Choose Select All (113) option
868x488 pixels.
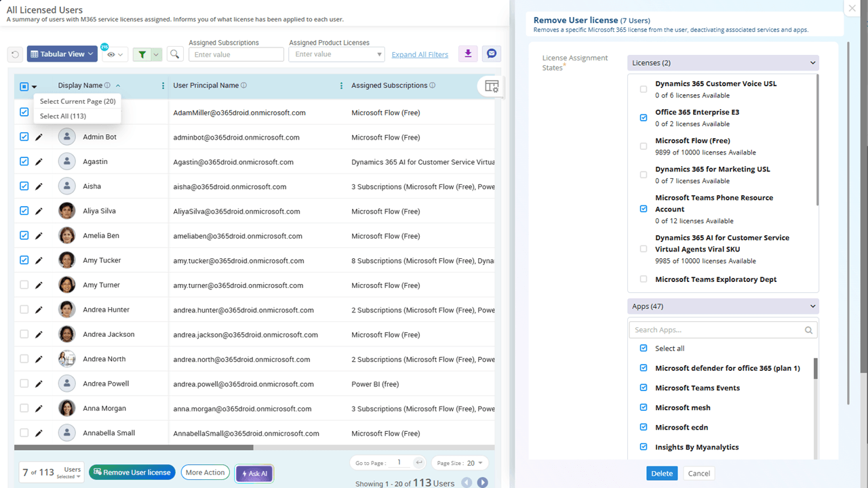tap(63, 116)
